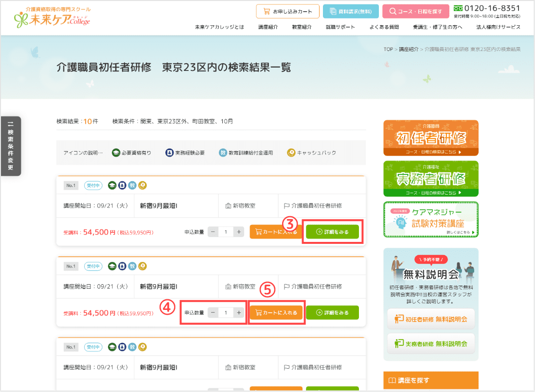Open the 講座紹介 navigation menu
535x392 pixels.
(267, 27)
